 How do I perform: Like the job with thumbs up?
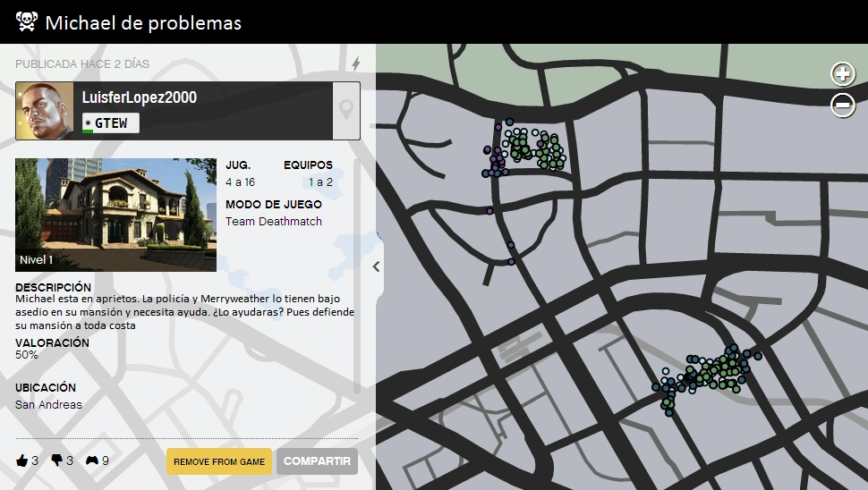click(22, 460)
